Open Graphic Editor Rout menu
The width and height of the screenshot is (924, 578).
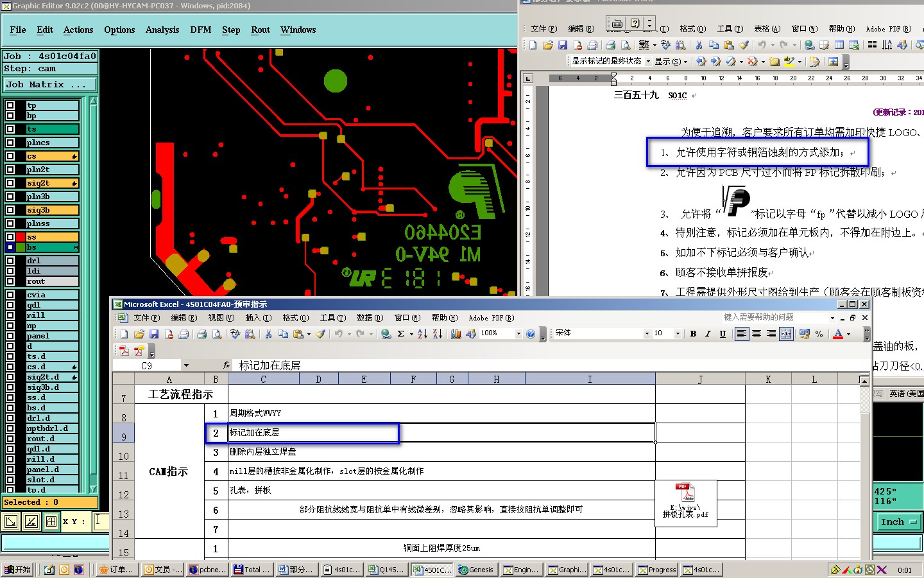tap(261, 30)
